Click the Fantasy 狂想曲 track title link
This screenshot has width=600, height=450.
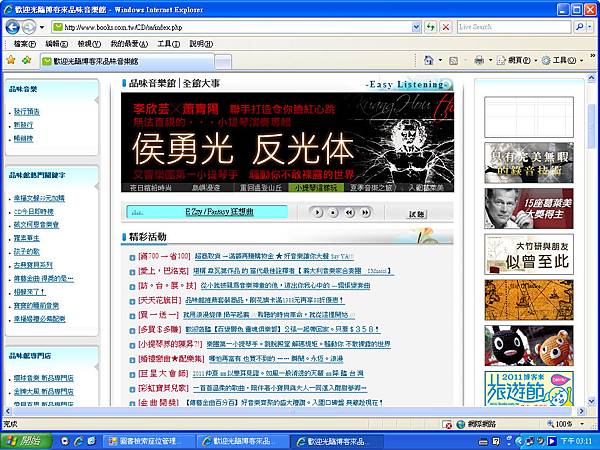(219, 212)
